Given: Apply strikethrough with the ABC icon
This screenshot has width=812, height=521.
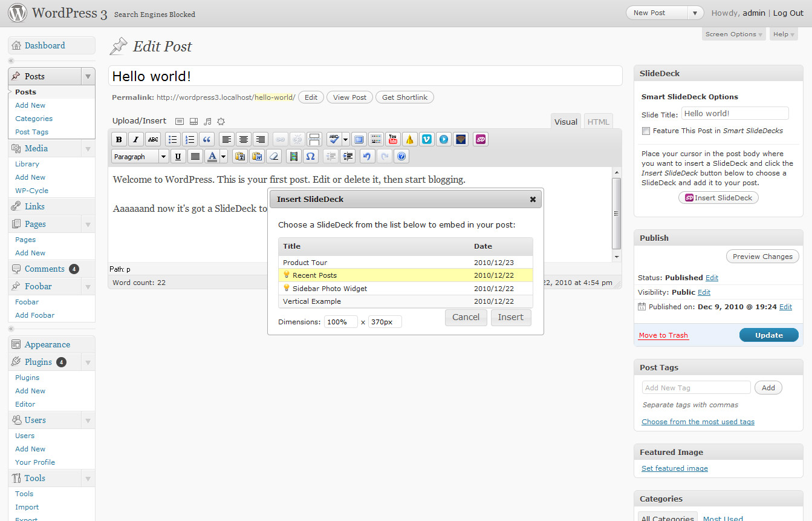Looking at the screenshot, I should (x=153, y=139).
